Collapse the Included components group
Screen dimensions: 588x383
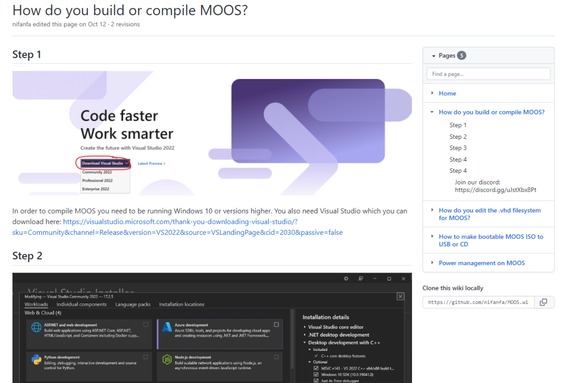coord(310,349)
